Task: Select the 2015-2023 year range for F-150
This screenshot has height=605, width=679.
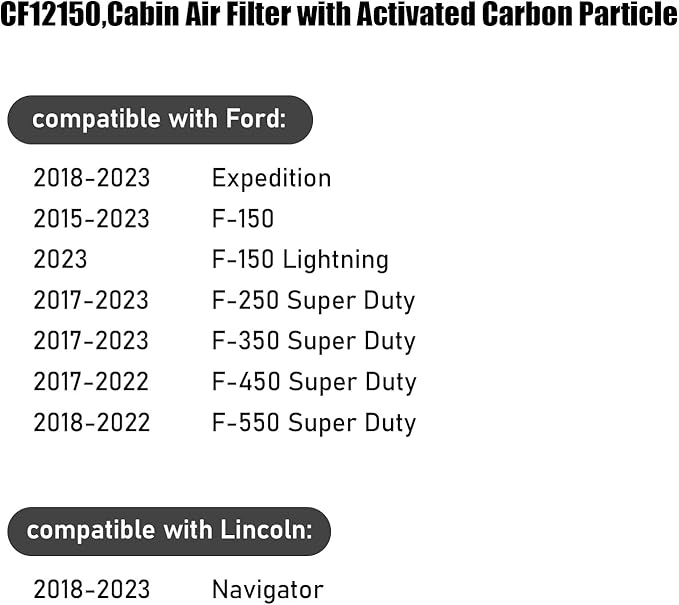Action: point(91,219)
